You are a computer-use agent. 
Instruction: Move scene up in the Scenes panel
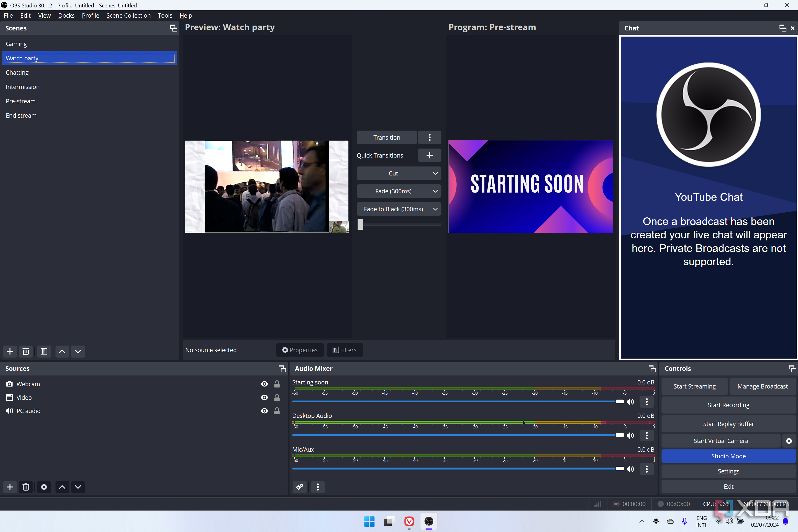click(62, 351)
